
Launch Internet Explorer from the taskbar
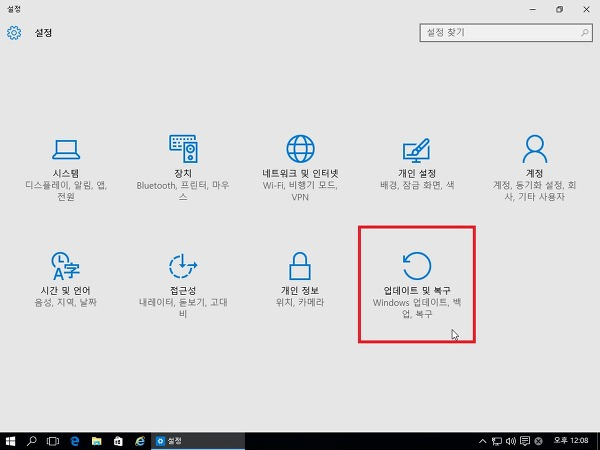140,441
